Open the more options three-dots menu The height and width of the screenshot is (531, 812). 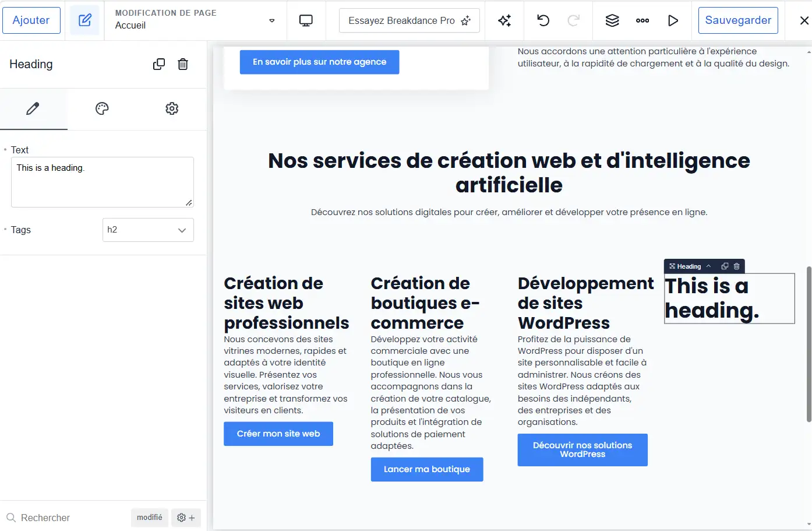pyautogui.click(x=642, y=20)
